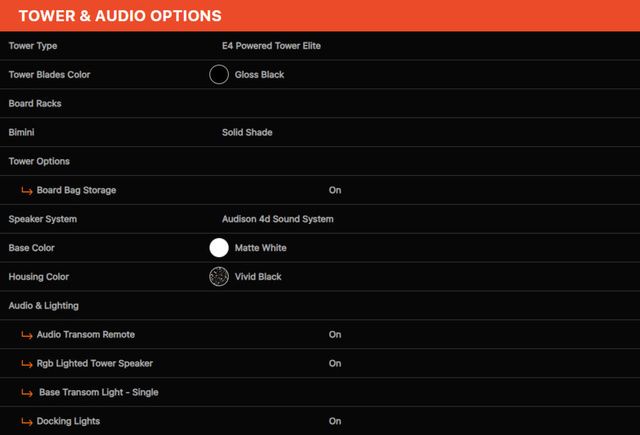The height and width of the screenshot is (435, 640).
Task: Click the arrow icon beside Audio Transom Remote
Action: click(27, 335)
